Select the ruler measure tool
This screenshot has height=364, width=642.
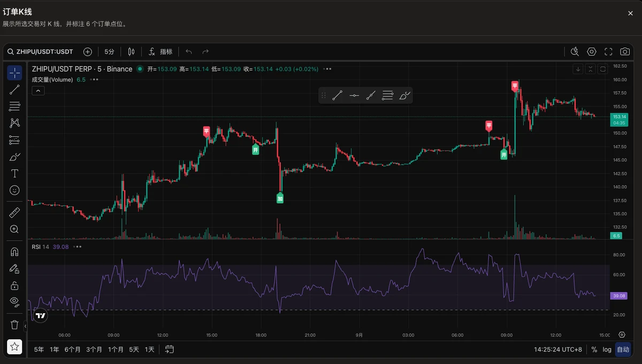(x=14, y=213)
